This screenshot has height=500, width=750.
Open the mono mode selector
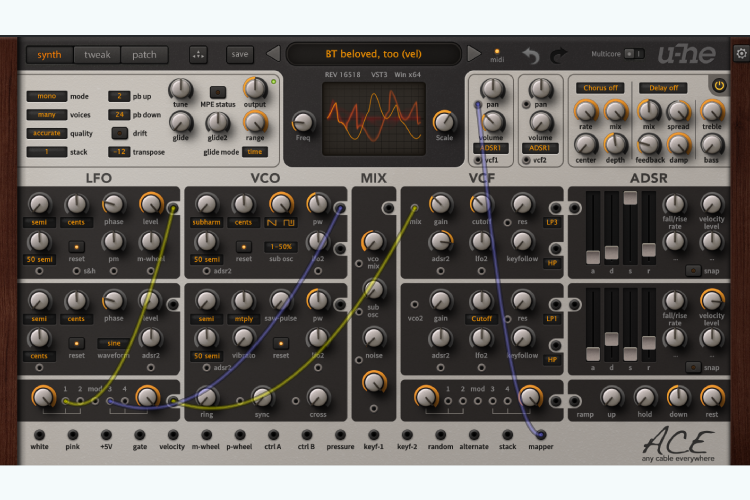point(46,96)
